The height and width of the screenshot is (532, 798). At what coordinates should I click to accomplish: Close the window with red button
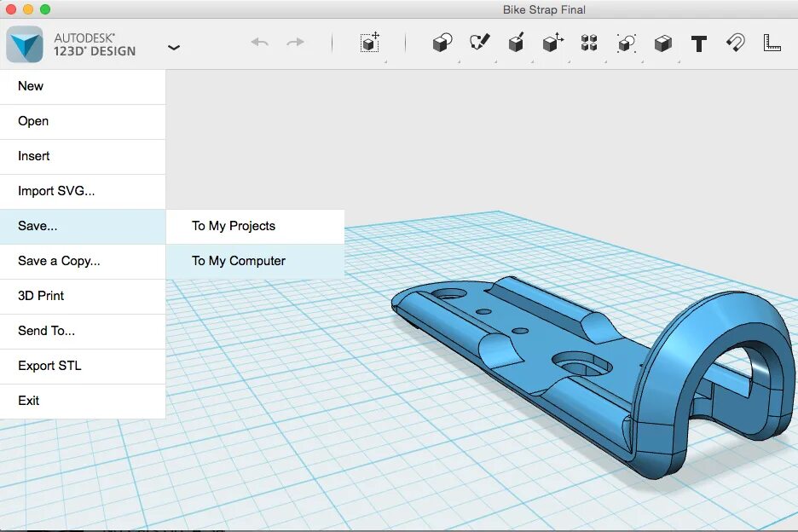[11, 9]
